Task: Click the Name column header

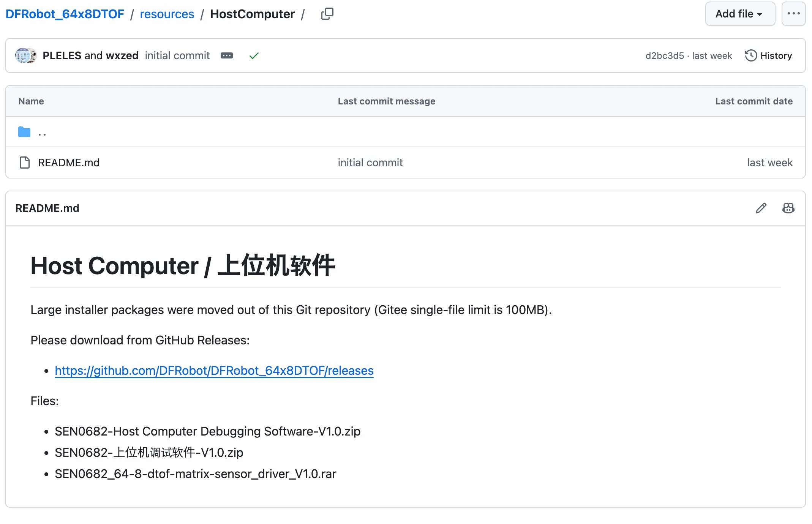Action: click(x=31, y=101)
